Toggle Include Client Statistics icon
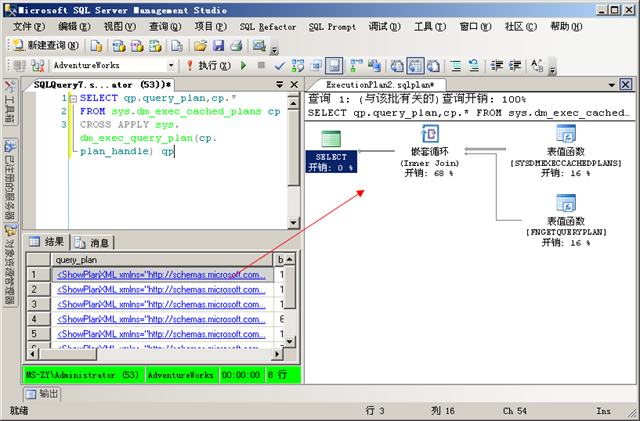 (374, 65)
